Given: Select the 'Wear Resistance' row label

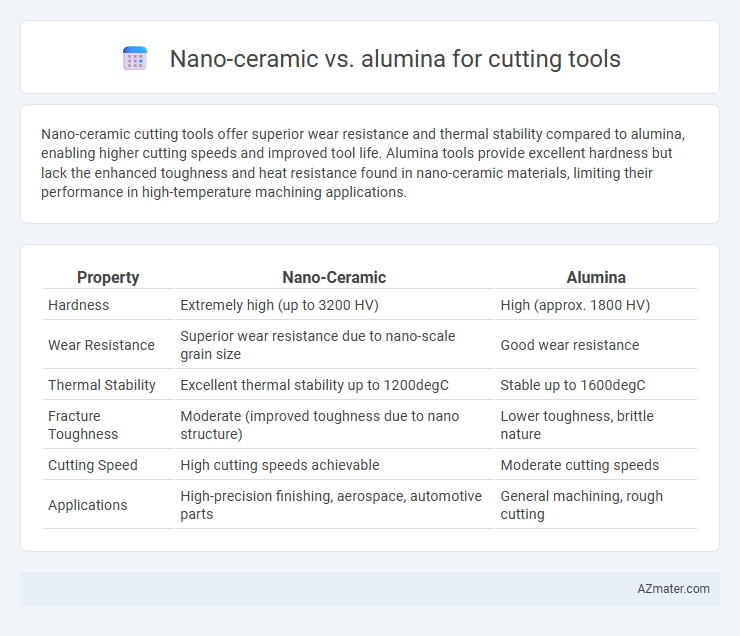Looking at the screenshot, I should pyautogui.click(x=101, y=345).
